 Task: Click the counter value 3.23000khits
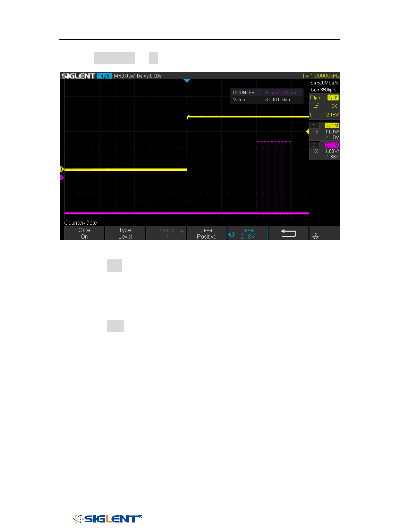click(278, 100)
